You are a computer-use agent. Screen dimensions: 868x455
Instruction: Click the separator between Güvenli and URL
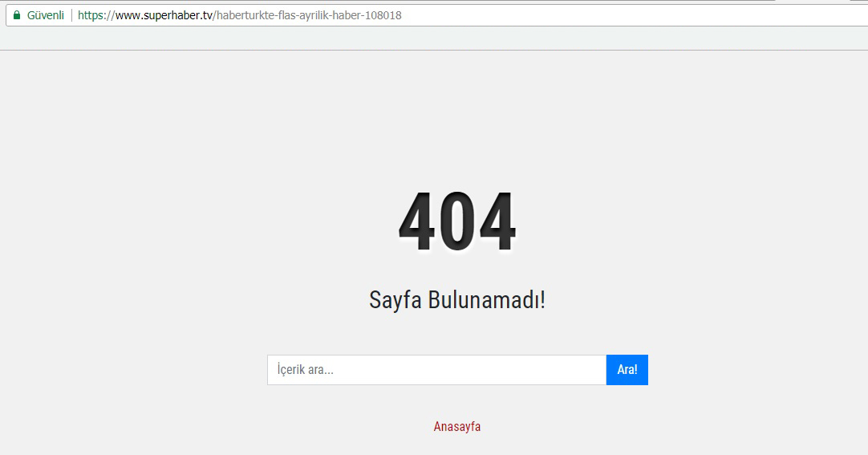pos(71,15)
